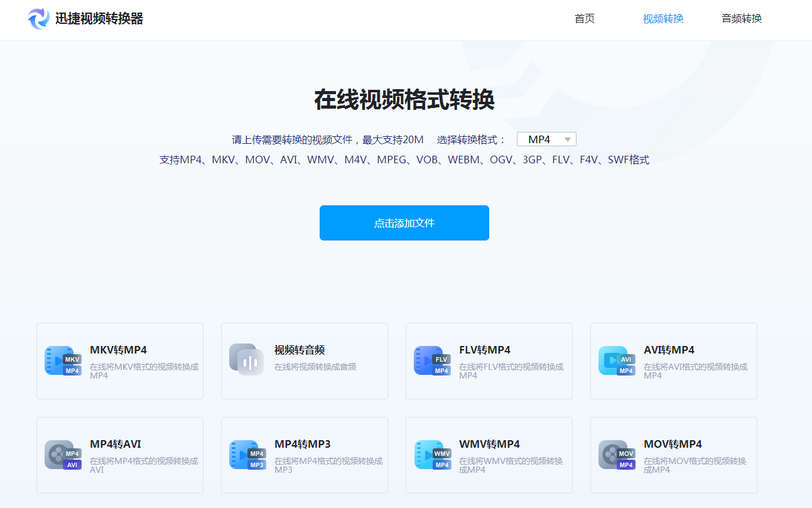Open the WMV转MP4 title link
The height and width of the screenshot is (508, 812).
489,444
